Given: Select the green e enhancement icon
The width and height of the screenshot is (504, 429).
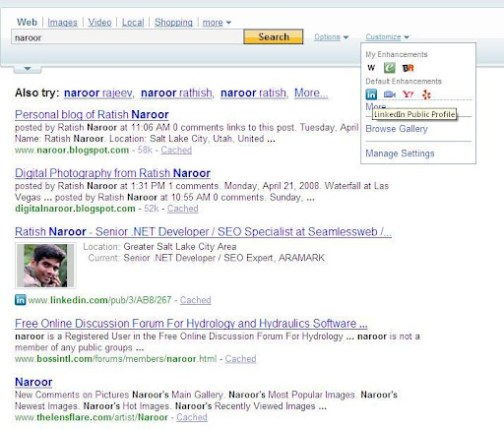Looking at the screenshot, I should (x=390, y=68).
